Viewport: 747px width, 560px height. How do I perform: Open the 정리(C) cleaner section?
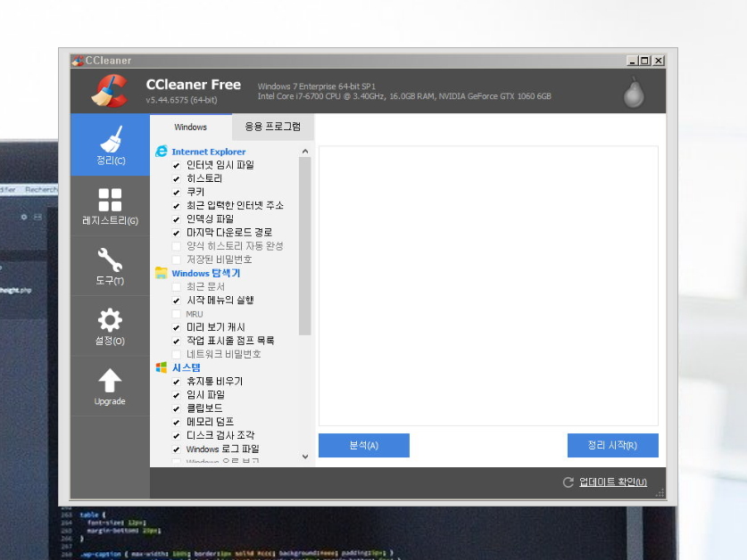110,144
